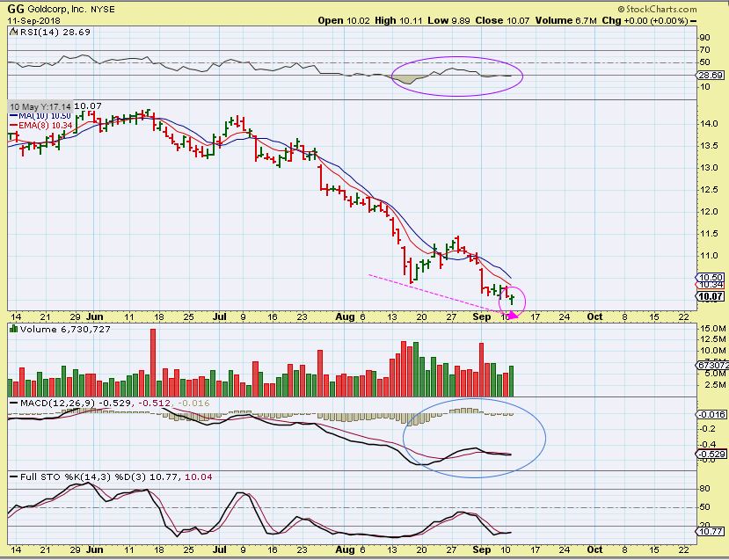Click the Goldcorp, Inc. company name

57,10
